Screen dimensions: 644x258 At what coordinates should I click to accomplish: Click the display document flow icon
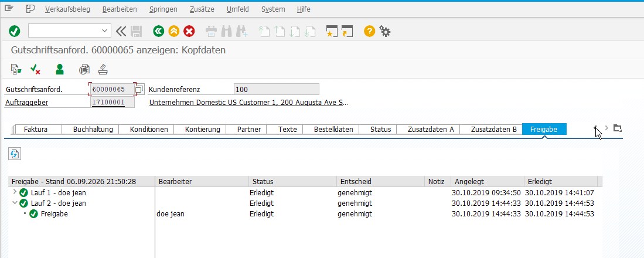point(16,69)
